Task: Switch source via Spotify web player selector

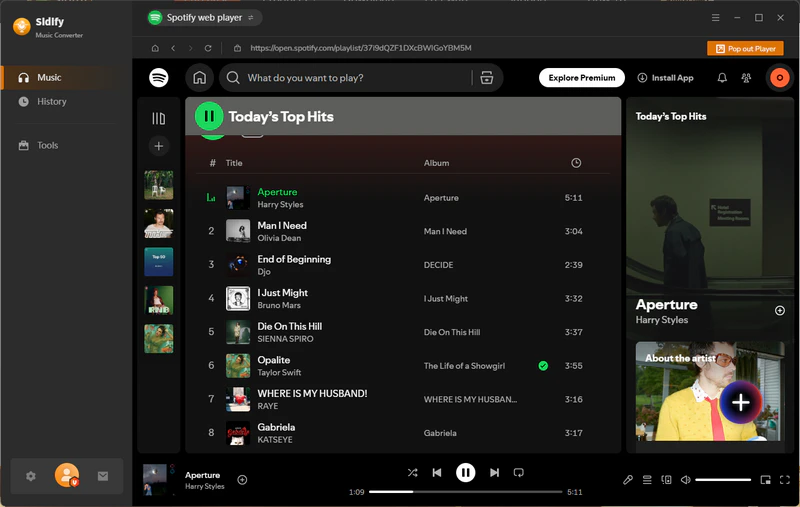Action: (205, 17)
